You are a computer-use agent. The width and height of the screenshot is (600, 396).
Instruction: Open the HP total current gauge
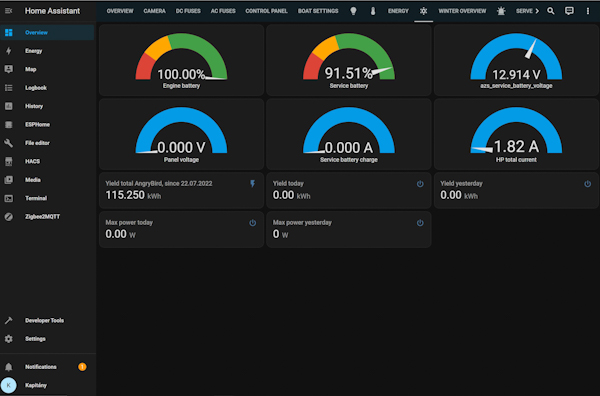(516, 134)
